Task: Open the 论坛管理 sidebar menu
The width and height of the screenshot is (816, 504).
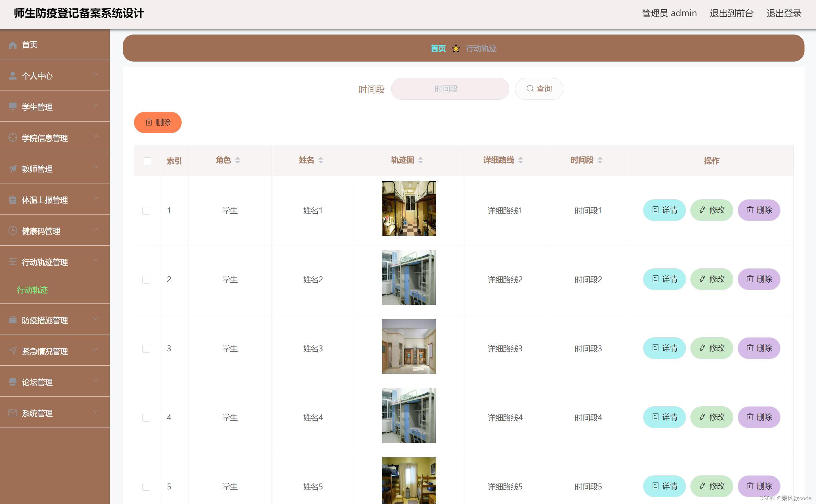Action: pyautogui.click(x=37, y=382)
